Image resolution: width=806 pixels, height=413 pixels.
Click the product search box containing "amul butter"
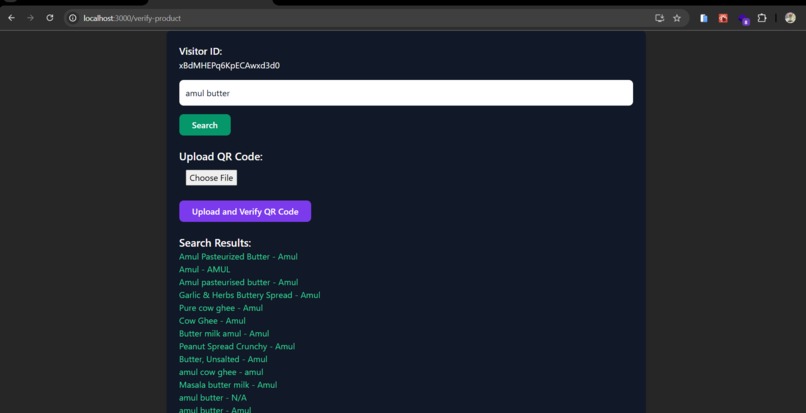click(x=406, y=93)
